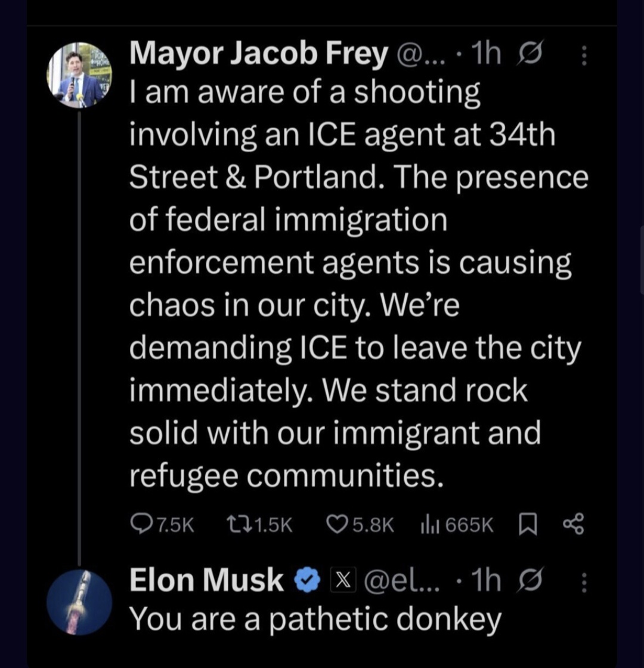Open the bookmark icon on the tweet

(x=527, y=525)
